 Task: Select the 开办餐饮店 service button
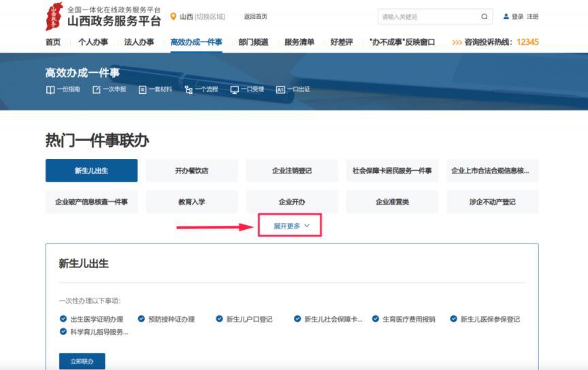point(191,171)
